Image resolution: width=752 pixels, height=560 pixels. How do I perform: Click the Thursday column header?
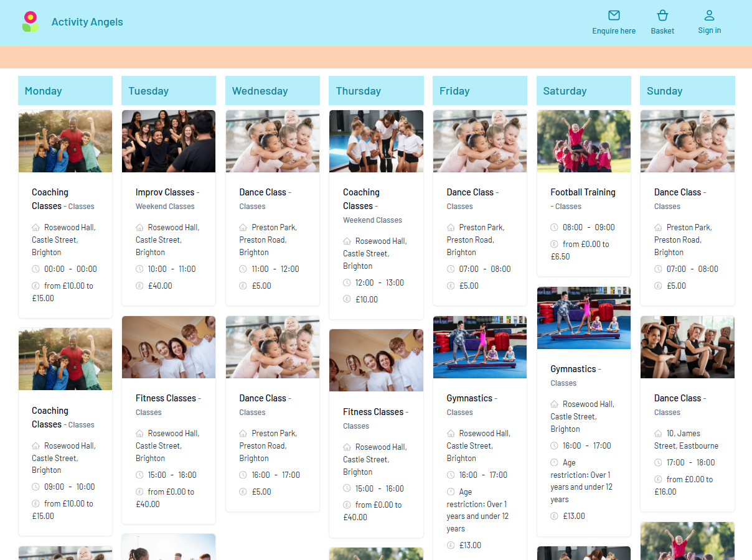pos(376,91)
